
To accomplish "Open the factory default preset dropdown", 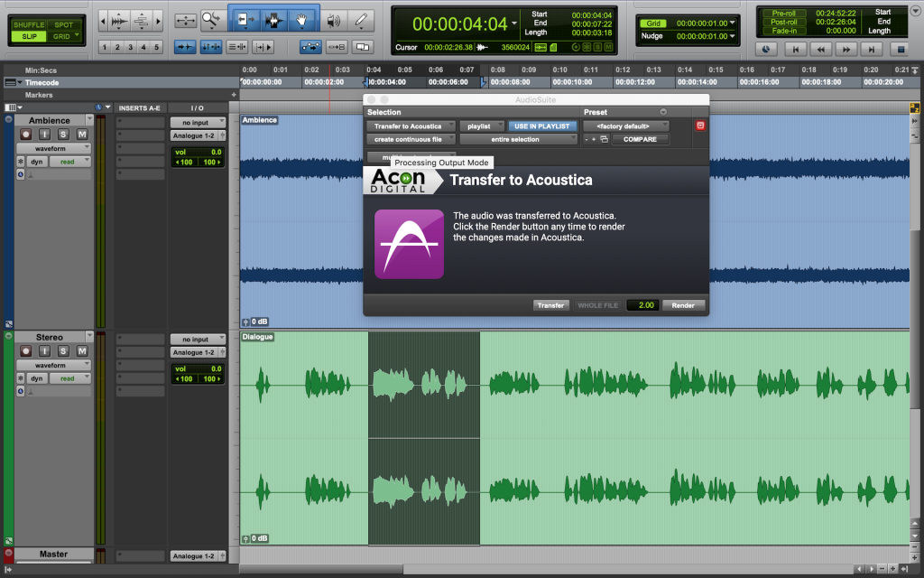I will tap(624, 126).
